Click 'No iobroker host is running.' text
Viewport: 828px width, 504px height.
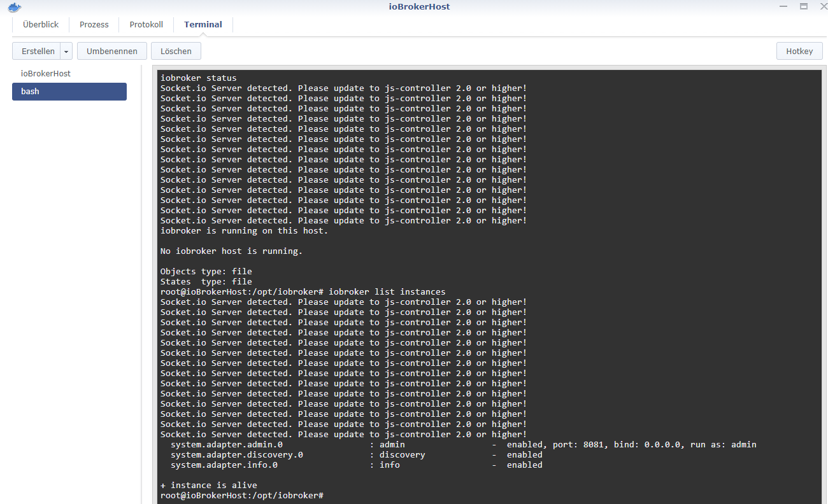pos(231,251)
